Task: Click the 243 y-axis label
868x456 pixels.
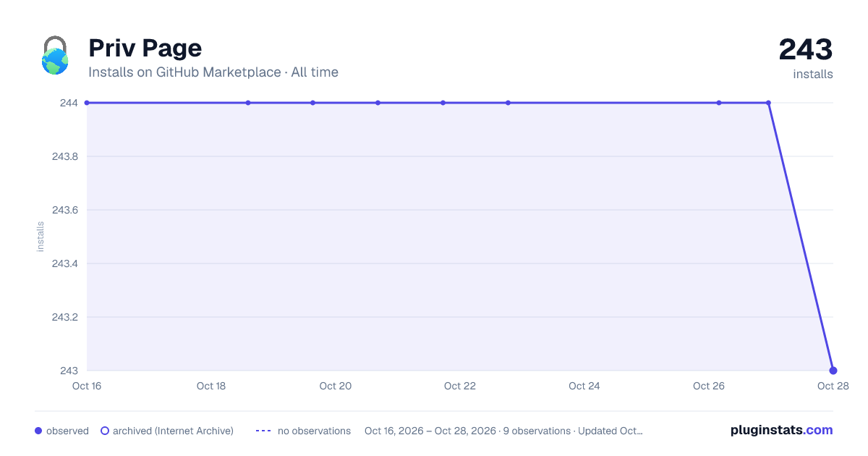Action: pos(69,371)
